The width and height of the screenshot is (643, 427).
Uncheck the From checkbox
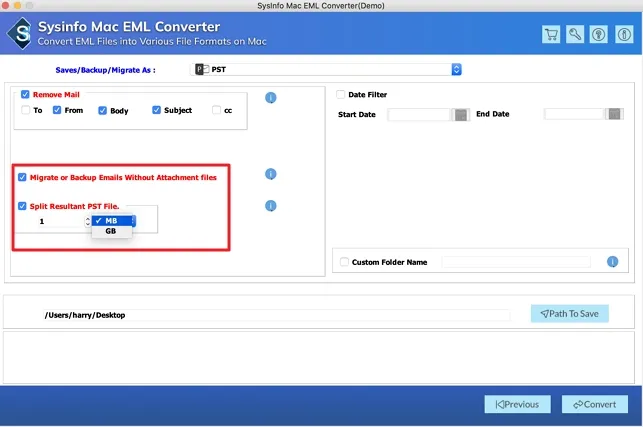[x=57, y=110]
